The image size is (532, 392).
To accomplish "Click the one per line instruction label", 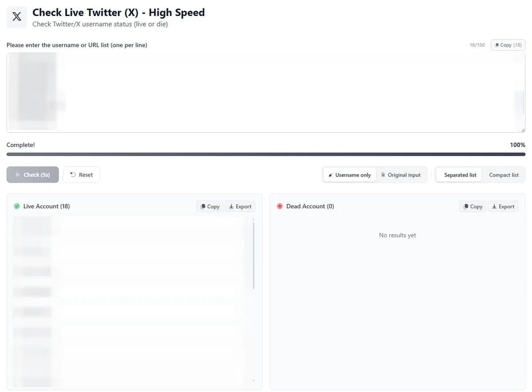I will coord(77,45).
